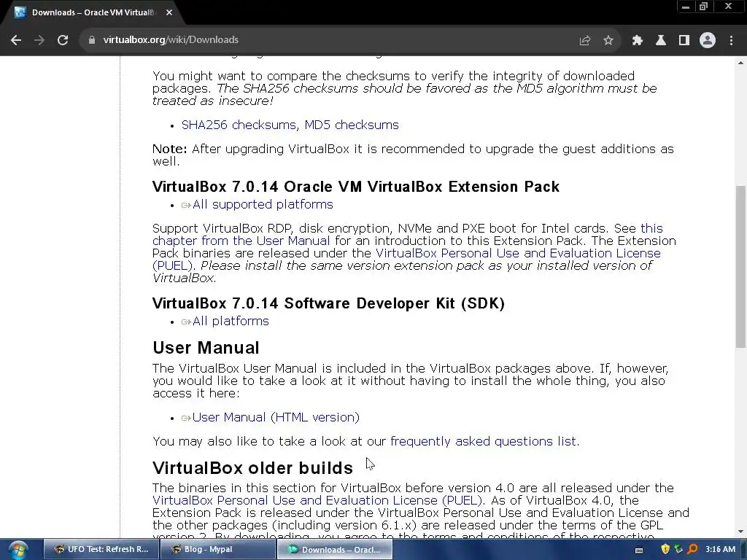Open the Chrome three-dot menu
The image size is (747, 560).
point(731,40)
